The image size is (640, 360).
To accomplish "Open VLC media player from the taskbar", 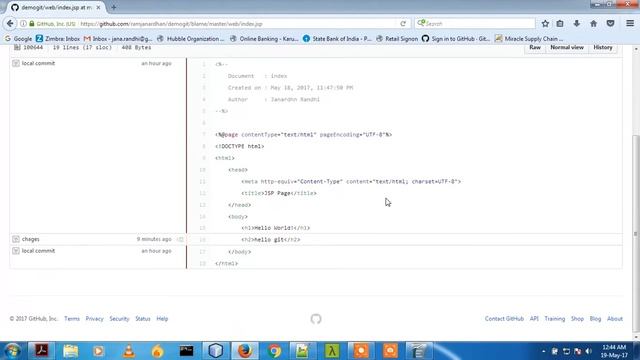I will 129,351.
